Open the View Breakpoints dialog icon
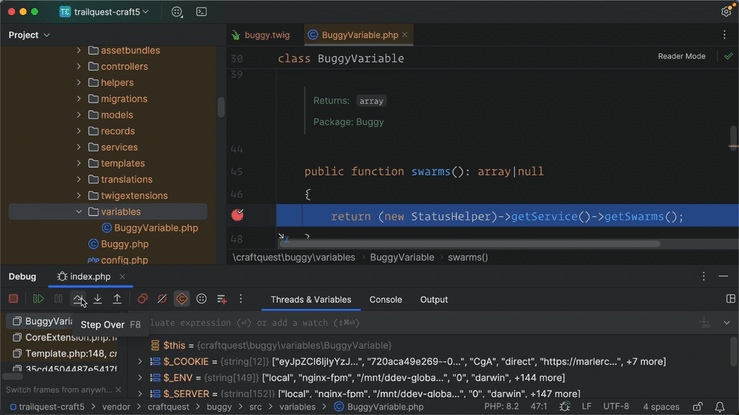Screen dimensions: 739x415 pos(143,299)
